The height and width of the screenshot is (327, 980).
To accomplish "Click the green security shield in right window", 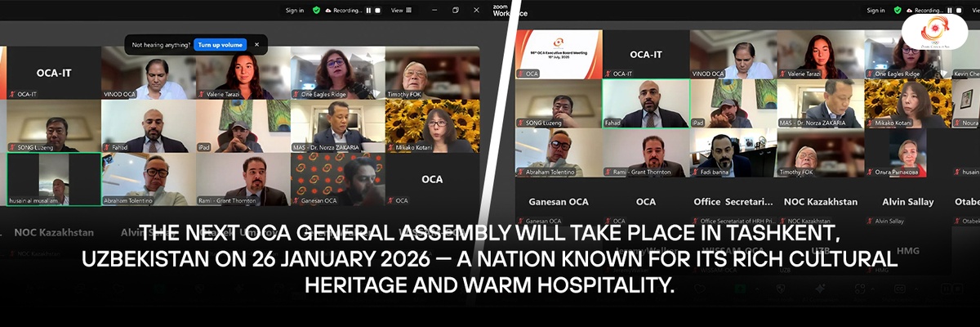I will click(897, 11).
